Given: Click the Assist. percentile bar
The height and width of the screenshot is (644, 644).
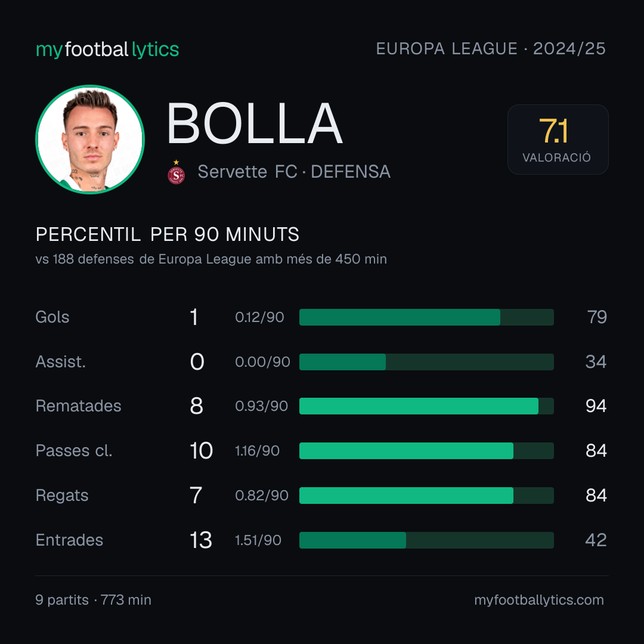Looking at the screenshot, I should pos(426,362).
